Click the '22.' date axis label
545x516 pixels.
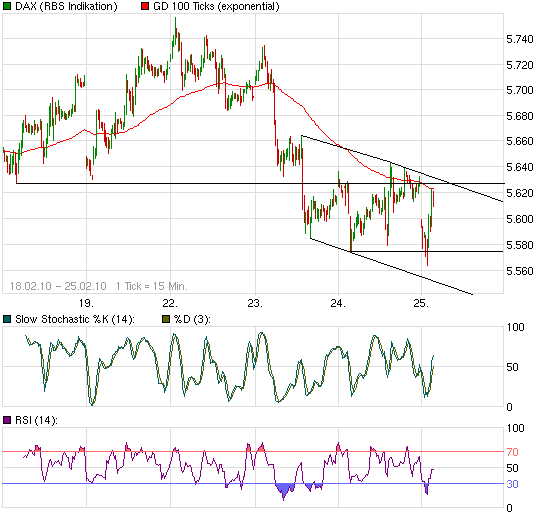(170, 303)
